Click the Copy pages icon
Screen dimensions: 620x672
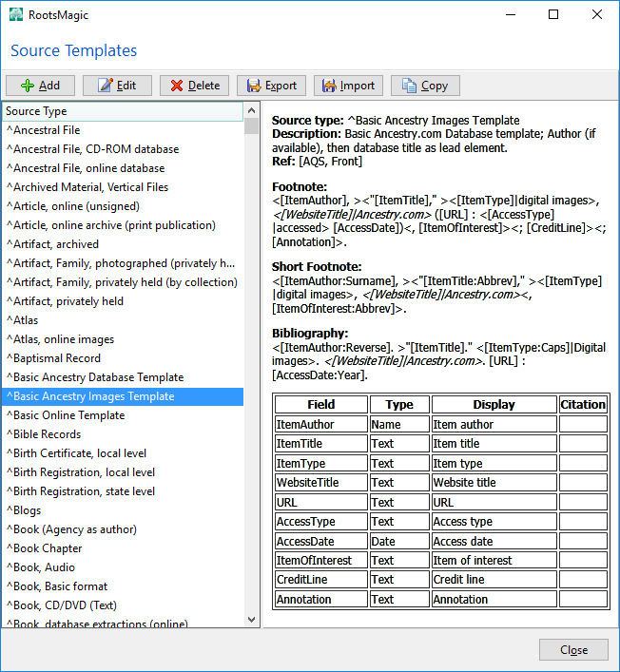[x=409, y=86]
